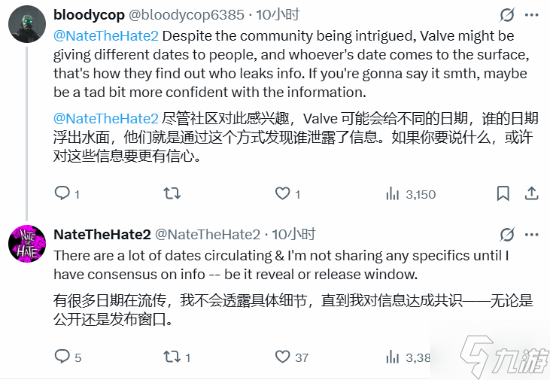
Task: Open the NateTheHate2 display name on the reply
Action: coord(102,234)
